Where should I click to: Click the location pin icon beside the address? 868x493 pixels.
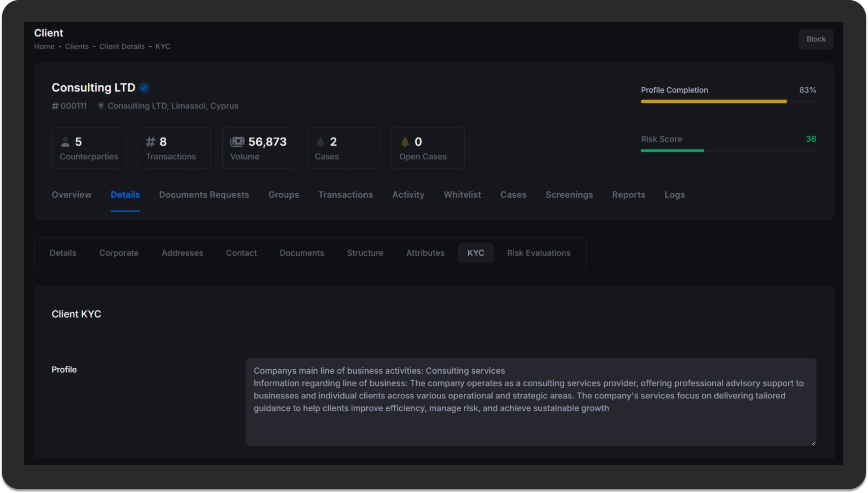point(101,106)
